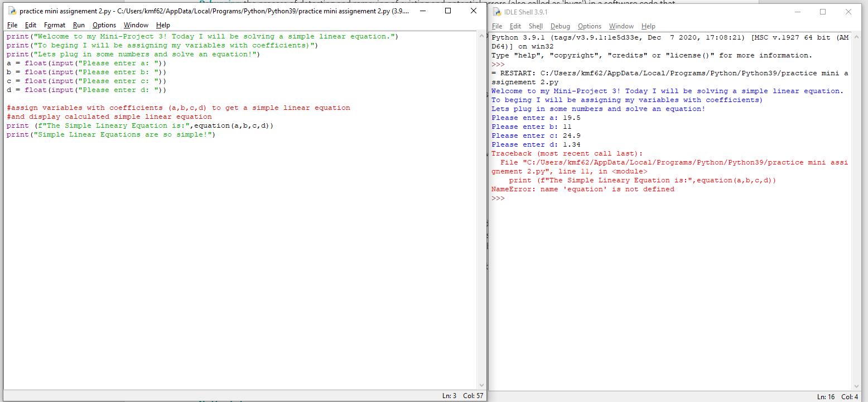Click the "Col: 4" indicator in the shell status bar
Viewport: 868px width, 402px height.
850,397
